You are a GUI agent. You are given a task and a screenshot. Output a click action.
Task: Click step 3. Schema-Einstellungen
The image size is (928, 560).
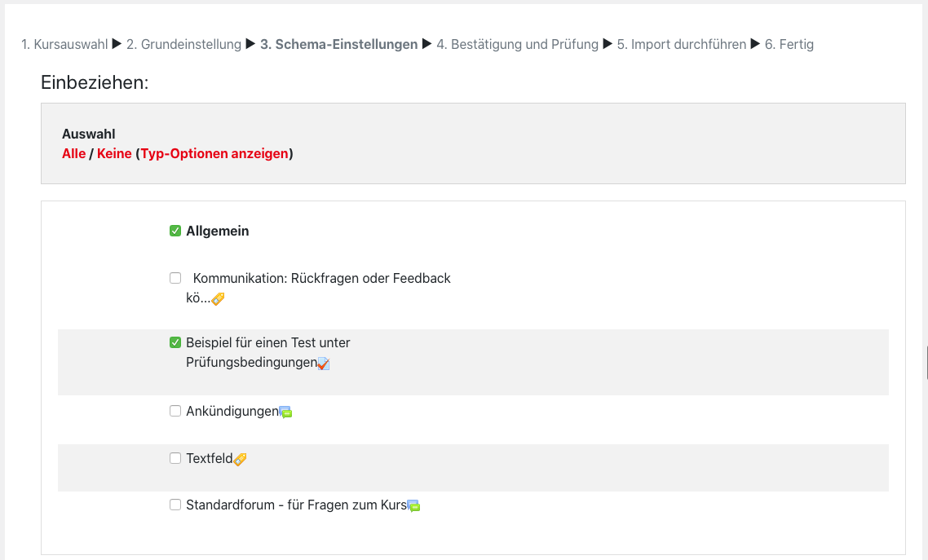(338, 44)
